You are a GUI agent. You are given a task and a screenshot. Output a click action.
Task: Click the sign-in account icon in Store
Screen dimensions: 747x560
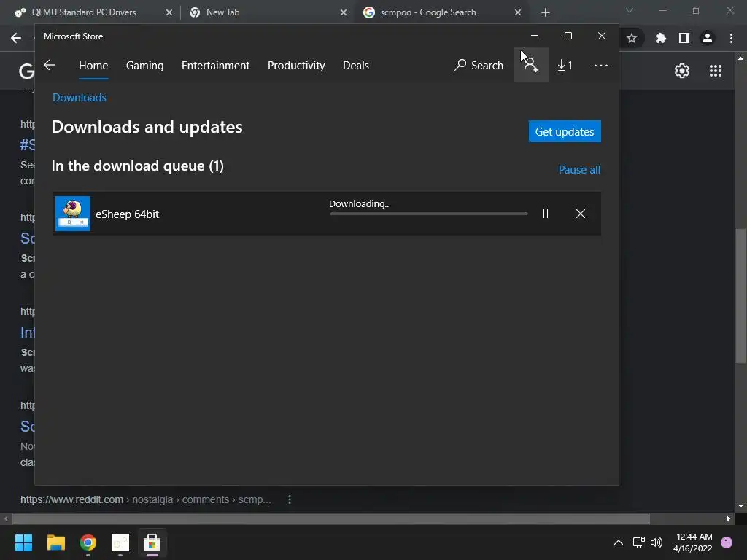pos(531,65)
